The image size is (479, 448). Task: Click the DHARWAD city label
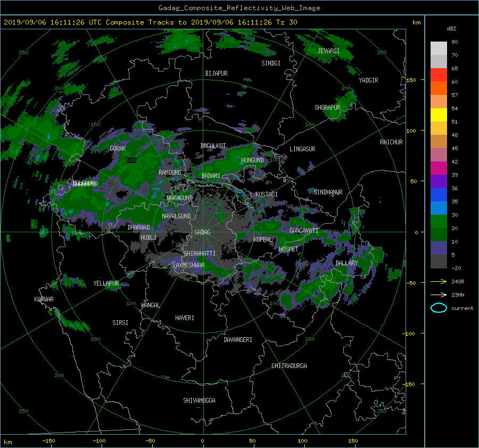[x=138, y=227]
